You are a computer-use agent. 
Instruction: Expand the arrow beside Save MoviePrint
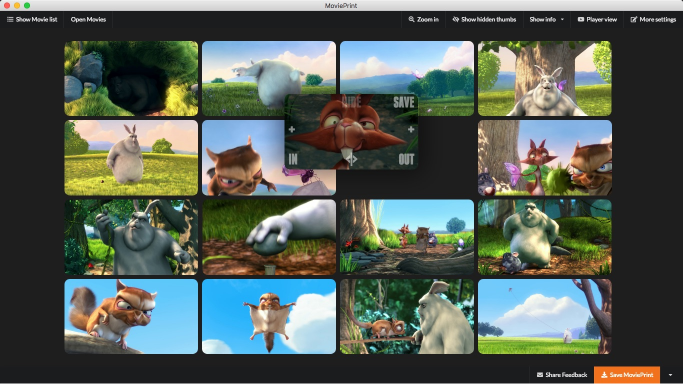pos(670,375)
